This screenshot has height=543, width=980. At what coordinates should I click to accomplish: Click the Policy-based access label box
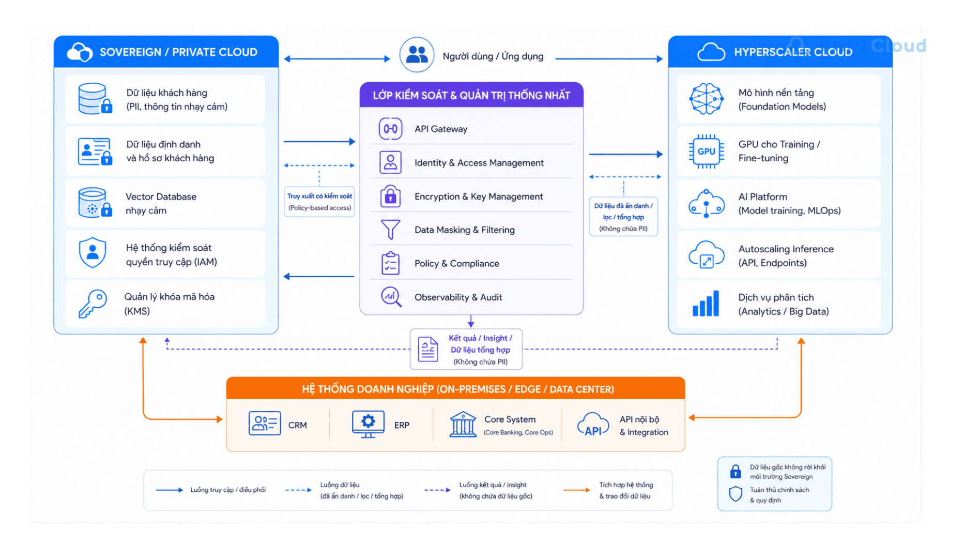click(319, 202)
